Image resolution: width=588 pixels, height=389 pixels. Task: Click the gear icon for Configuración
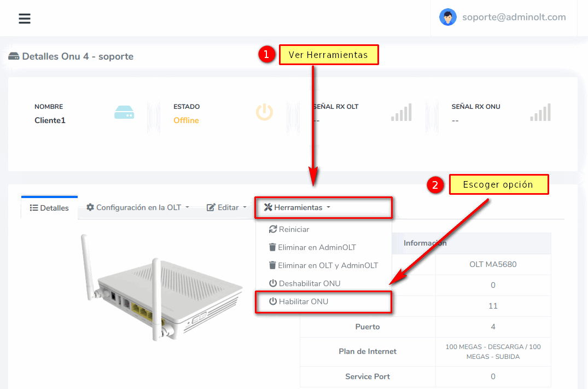point(90,207)
